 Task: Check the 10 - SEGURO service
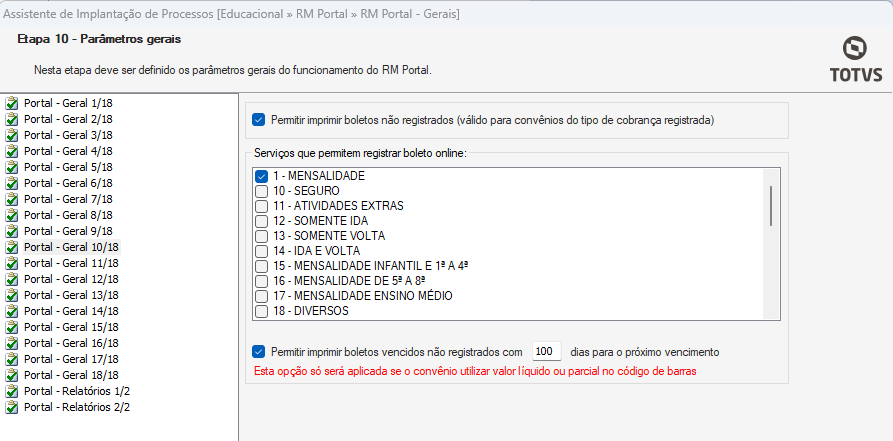(262, 191)
